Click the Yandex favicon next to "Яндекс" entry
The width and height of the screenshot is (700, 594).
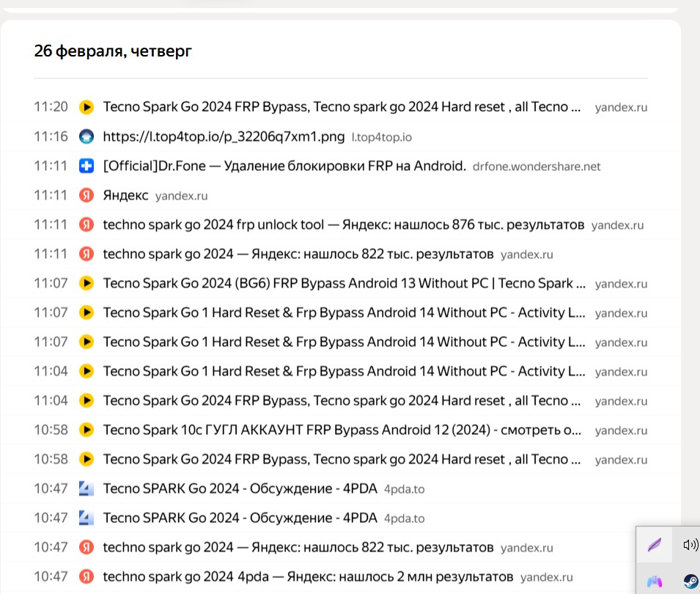(86, 195)
